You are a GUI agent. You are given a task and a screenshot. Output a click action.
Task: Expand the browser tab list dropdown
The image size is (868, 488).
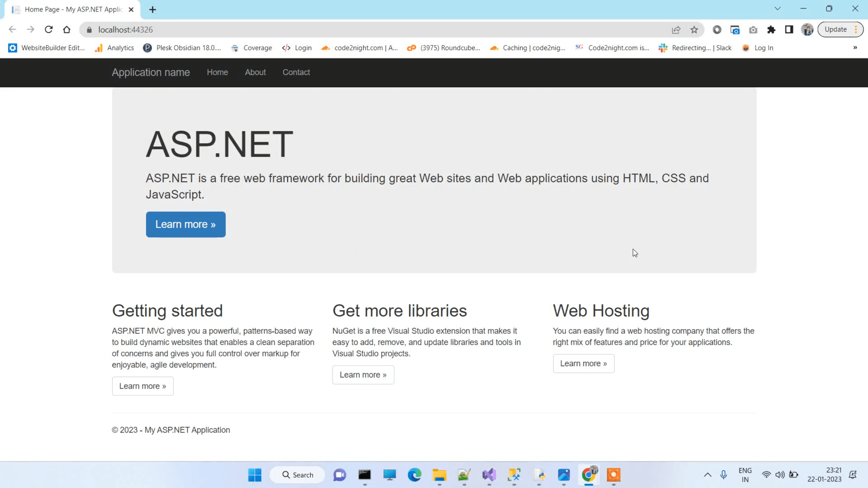pos(777,8)
